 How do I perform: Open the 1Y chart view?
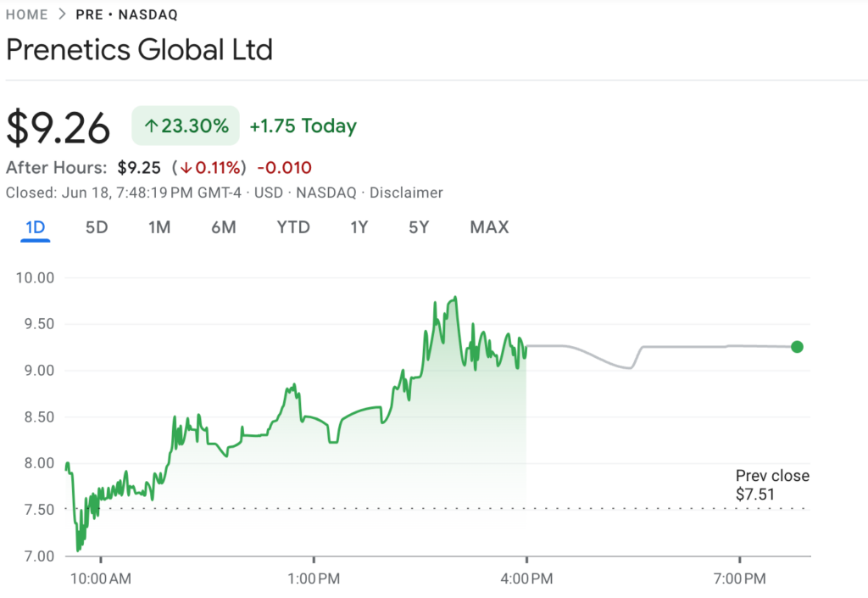pos(359,227)
